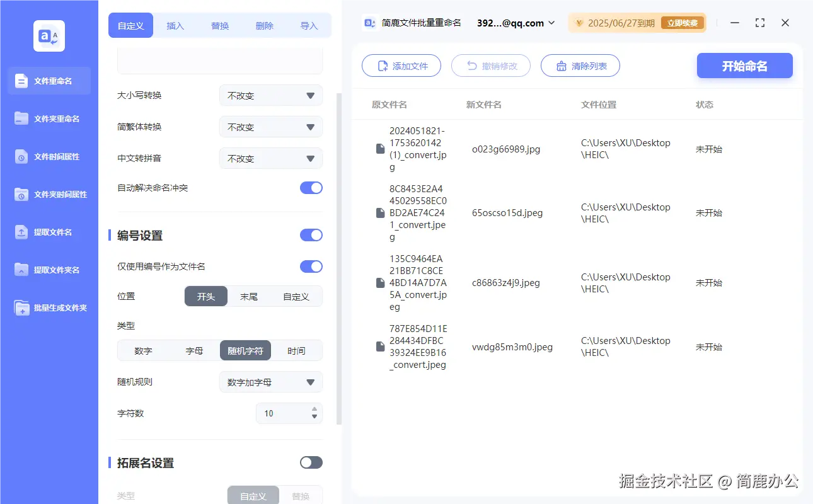Open the 简繁体转换 dropdown
Viewport: 813px width, 504px height.
(x=271, y=127)
